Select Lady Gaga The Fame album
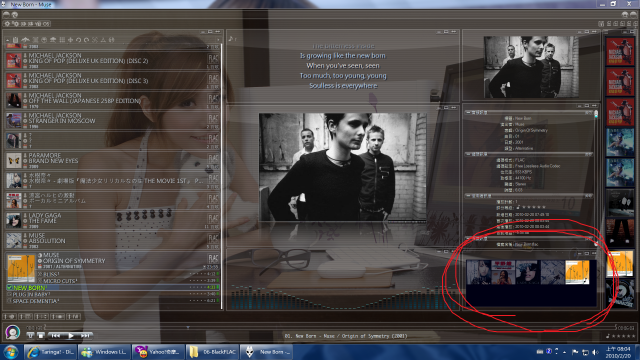Screen dimensions: 640x360 click(x=112, y=221)
